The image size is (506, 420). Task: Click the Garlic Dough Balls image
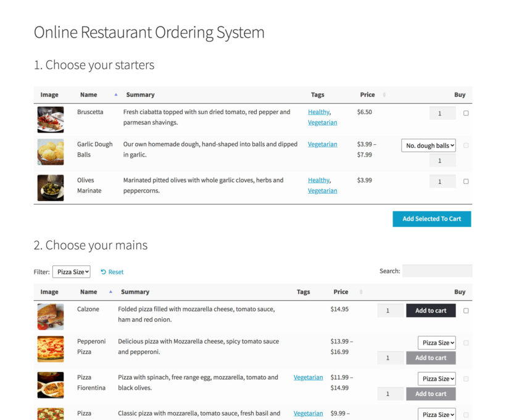point(50,152)
